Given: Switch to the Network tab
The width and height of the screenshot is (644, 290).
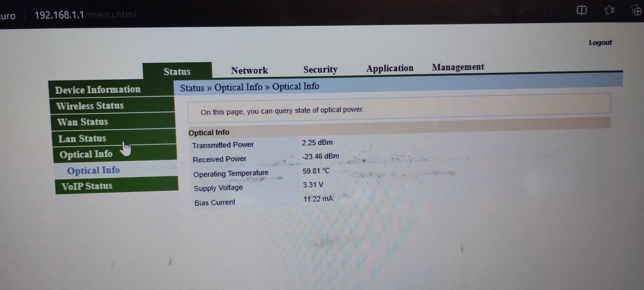Looking at the screenshot, I should [249, 71].
